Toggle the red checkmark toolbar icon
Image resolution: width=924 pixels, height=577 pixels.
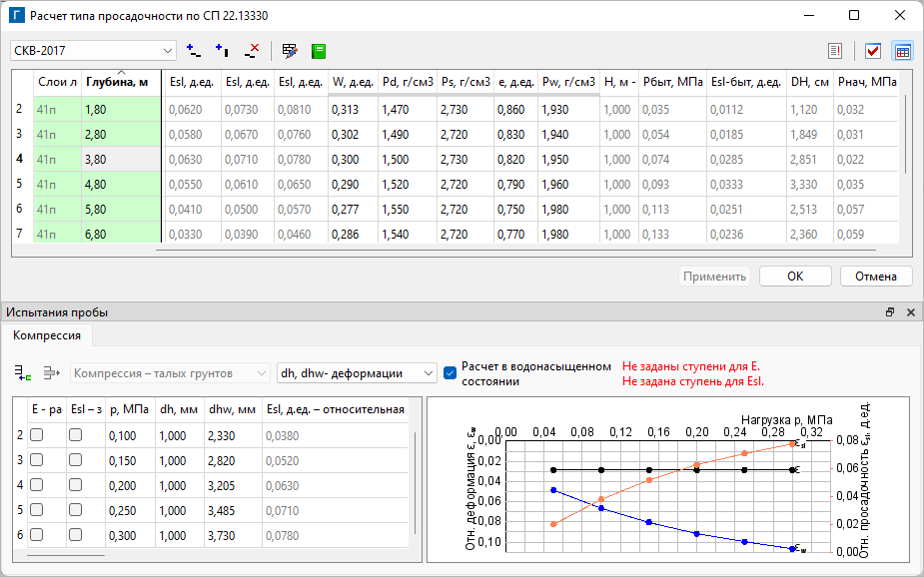click(873, 51)
